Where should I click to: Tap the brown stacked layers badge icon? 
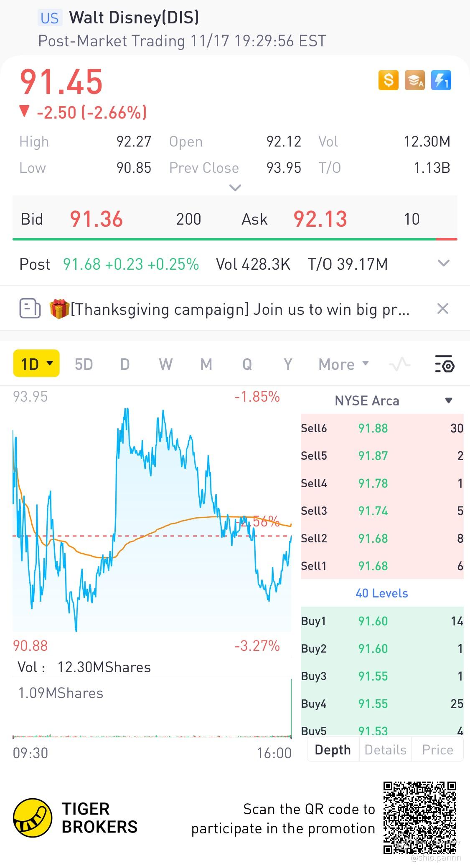pyautogui.click(x=414, y=80)
